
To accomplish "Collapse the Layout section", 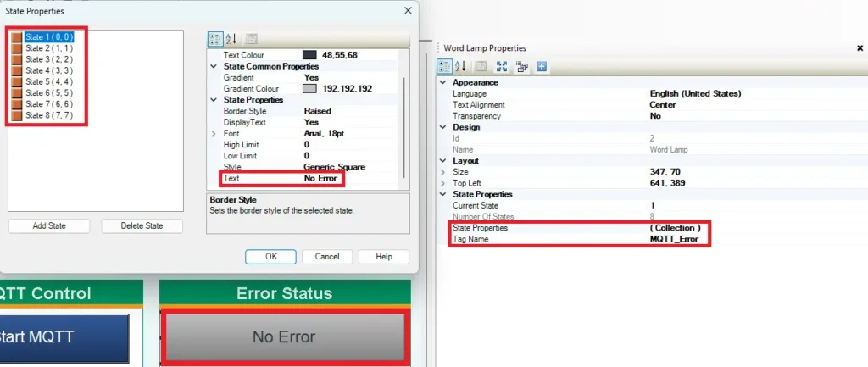I will 442,161.
